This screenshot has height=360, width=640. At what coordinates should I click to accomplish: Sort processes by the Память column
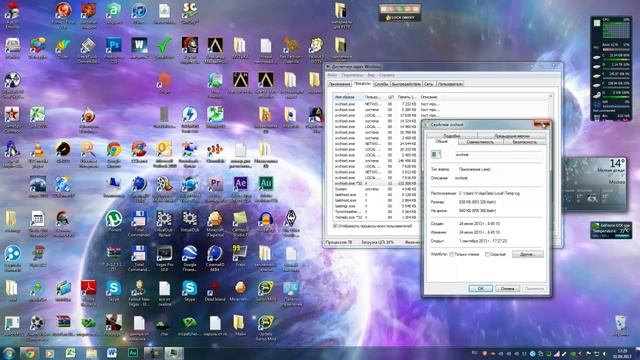[407, 97]
